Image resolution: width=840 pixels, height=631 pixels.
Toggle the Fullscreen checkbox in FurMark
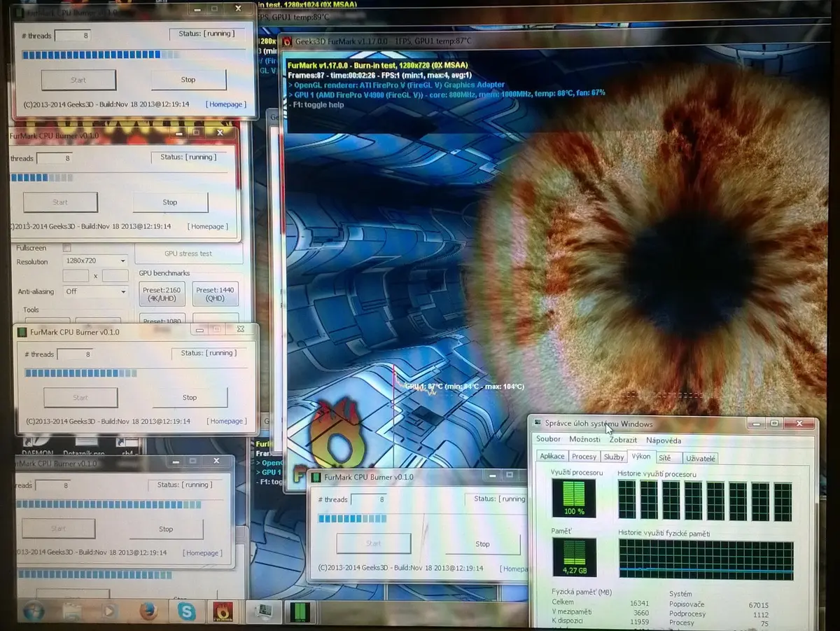pyautogui.click(x=67, y=247)
